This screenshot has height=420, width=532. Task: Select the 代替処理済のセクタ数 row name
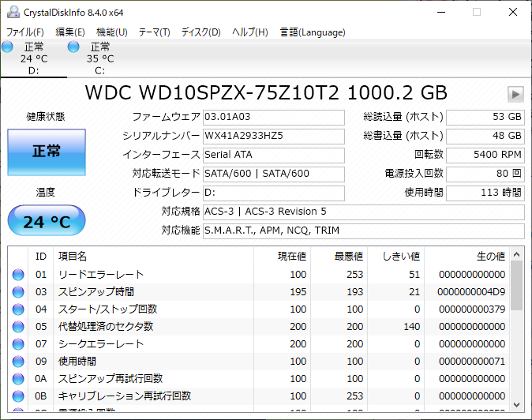click(106, 327)
